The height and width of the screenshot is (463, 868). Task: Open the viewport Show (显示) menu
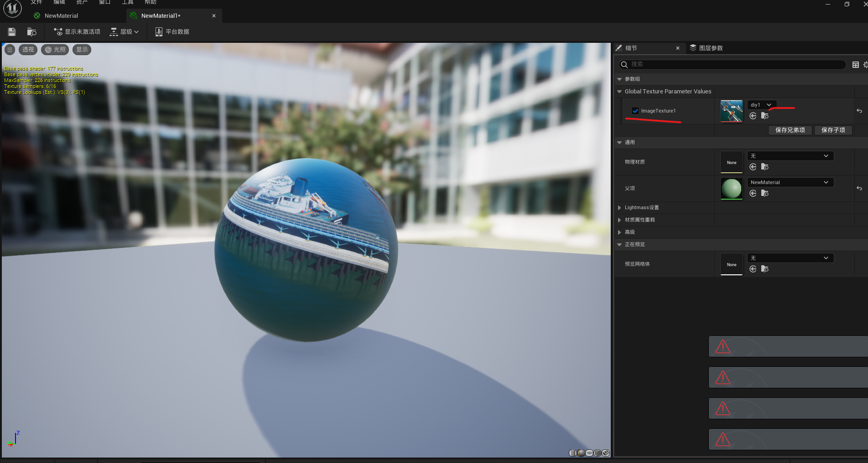click(82, 50)
